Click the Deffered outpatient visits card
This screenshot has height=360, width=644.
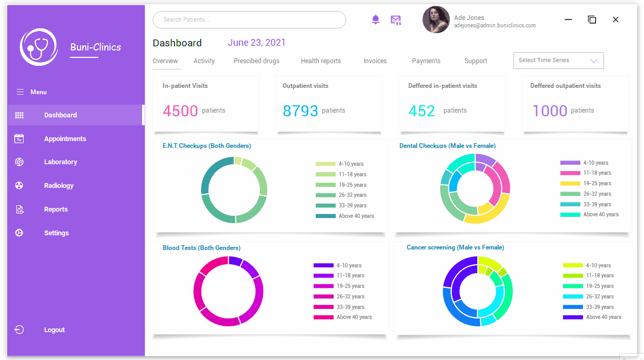tap(575, 104)
